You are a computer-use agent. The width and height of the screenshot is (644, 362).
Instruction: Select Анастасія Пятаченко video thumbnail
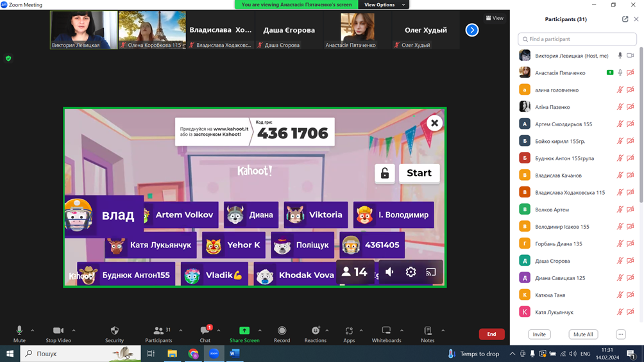(x=357, y=30)
